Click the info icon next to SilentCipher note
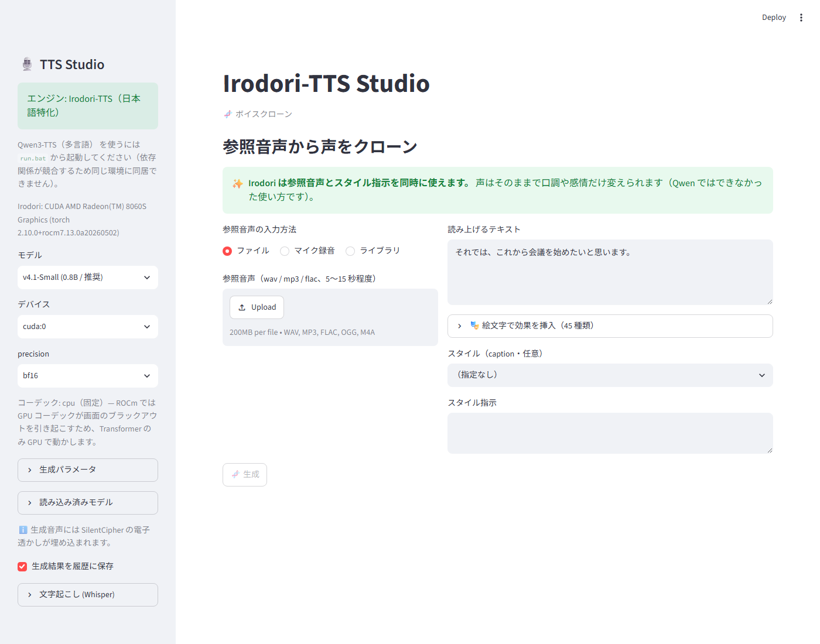The image size is (820, 644). 23,530
